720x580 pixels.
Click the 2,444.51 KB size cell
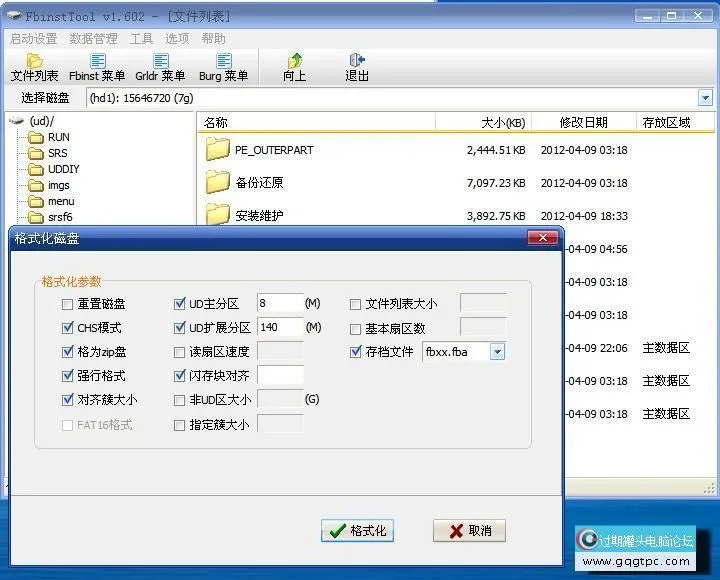click(496, 150)
